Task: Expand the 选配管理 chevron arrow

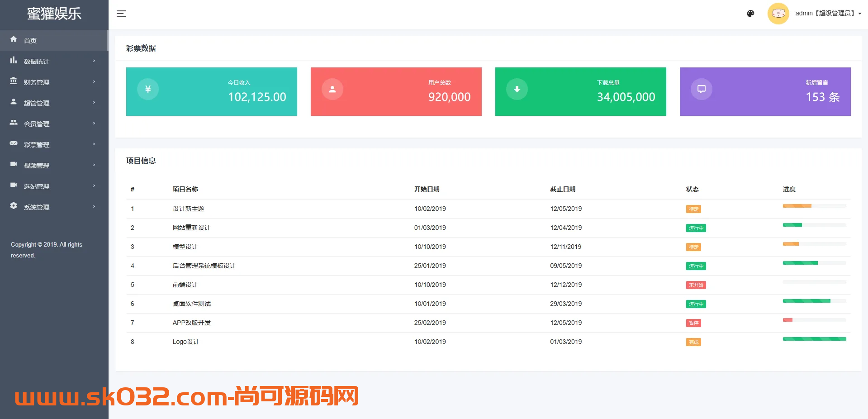Action: 94,186
